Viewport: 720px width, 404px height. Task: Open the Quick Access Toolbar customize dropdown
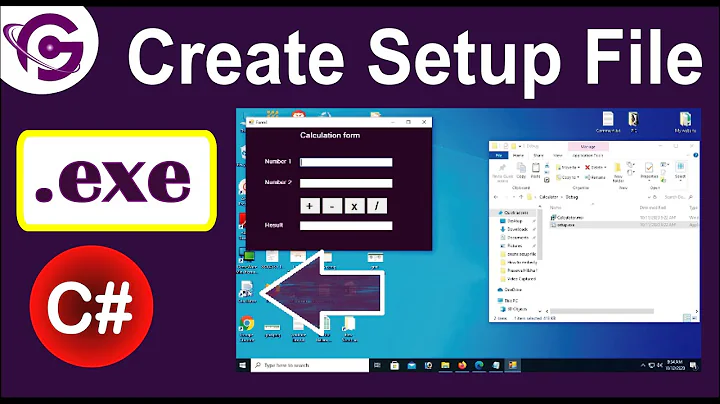[x=520, y=146]
